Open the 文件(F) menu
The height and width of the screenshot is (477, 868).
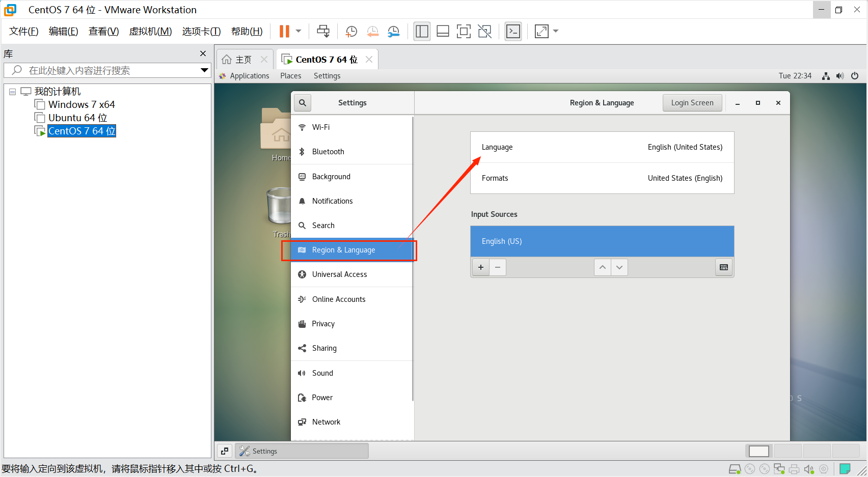pyautogui.click(x=24, y=31)
